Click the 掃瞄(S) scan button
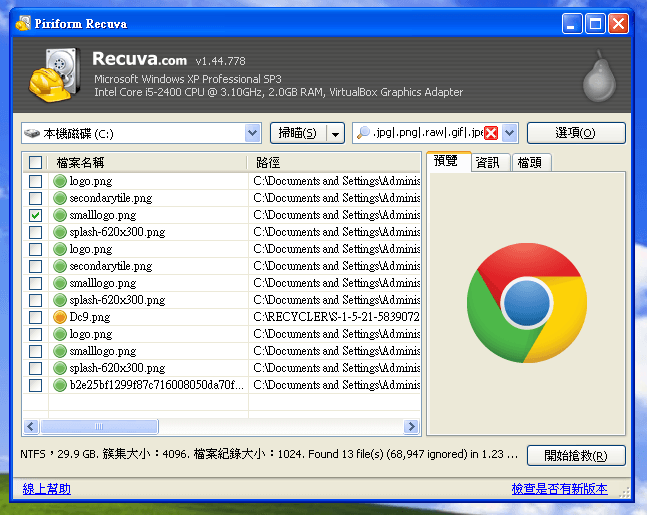The height and width of the screenshot is (515, 647). (x=298, y=133)
